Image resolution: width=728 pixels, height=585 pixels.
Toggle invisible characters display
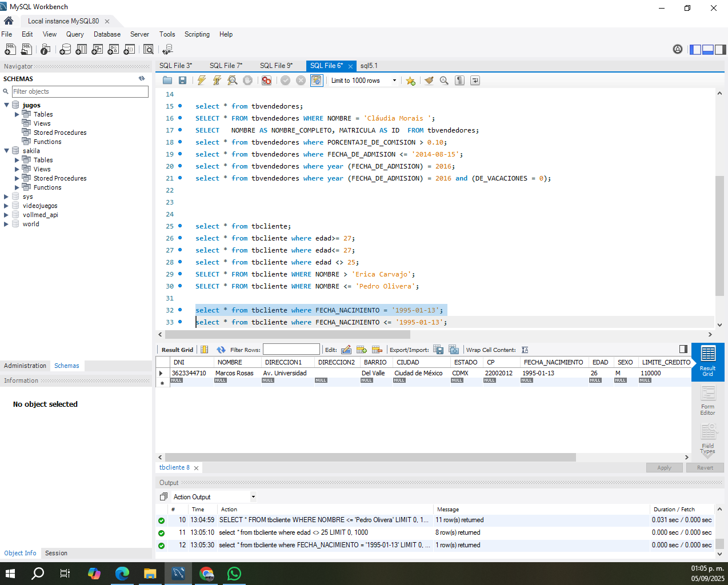(459, 81)
